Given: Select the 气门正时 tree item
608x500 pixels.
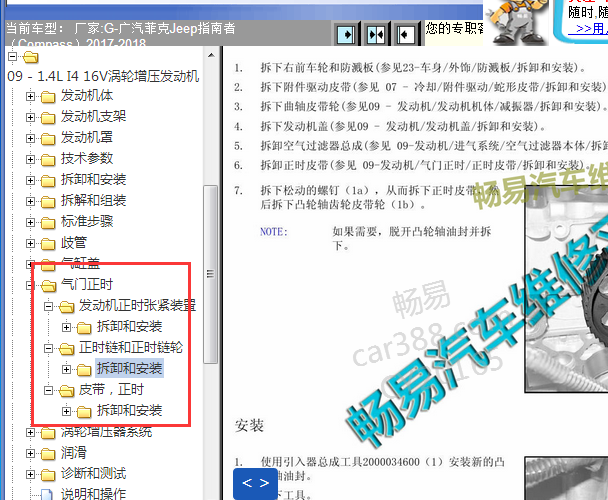Looking at the screenshot, I should click(x=87, y=284).
